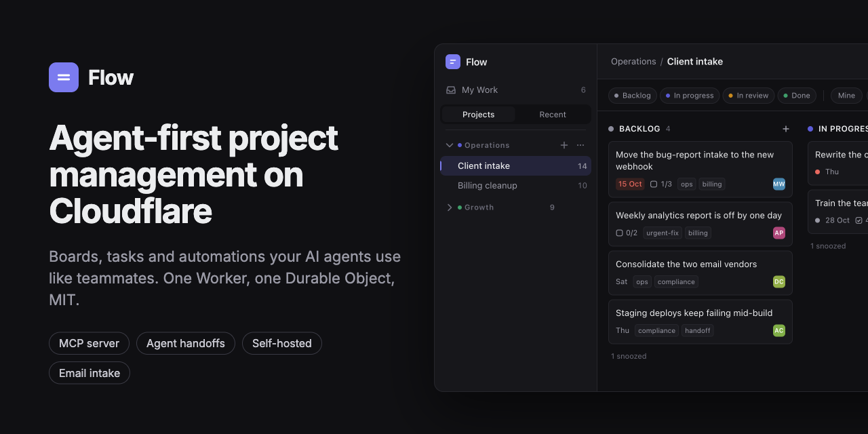Add a card to Backlog column

pyautogui.click(x=786, y=129)
